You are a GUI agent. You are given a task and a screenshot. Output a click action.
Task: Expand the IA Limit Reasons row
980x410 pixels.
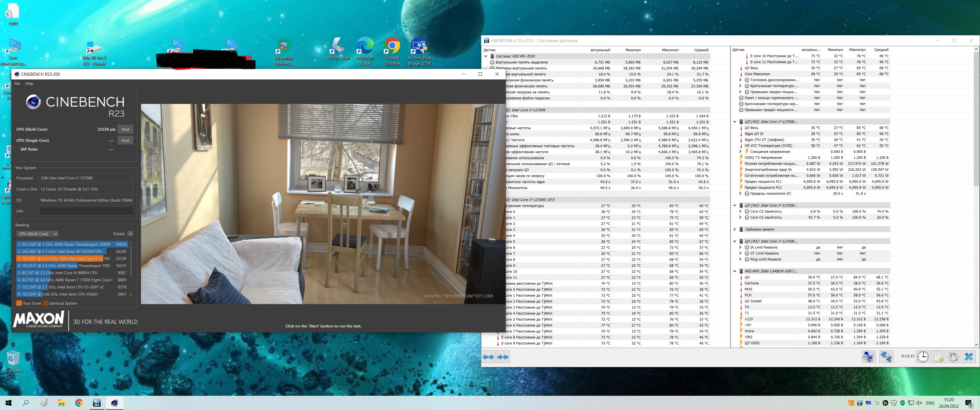[740, 247]
